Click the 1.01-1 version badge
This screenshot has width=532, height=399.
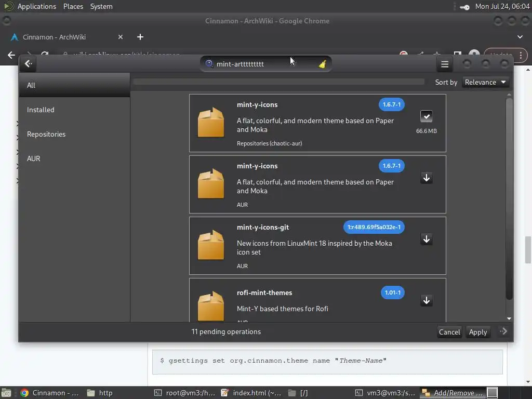tap(393, 292)
